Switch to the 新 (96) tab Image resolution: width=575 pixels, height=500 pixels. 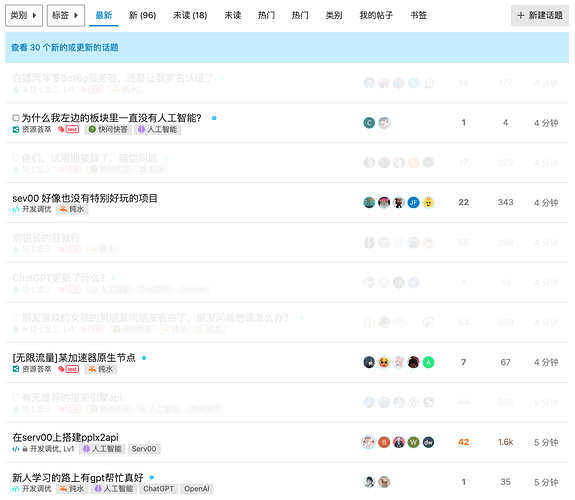(142, 15)
